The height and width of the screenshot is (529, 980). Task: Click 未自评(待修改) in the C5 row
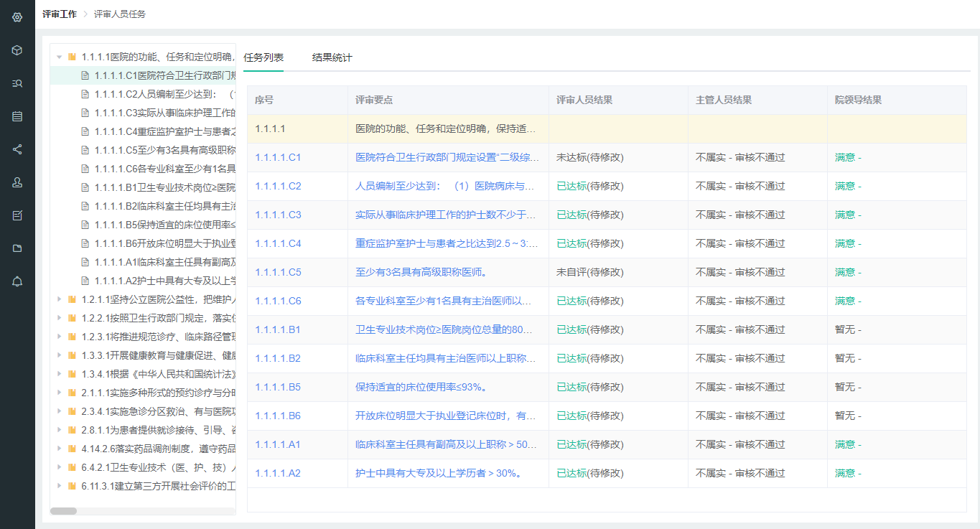click(590, 272)
